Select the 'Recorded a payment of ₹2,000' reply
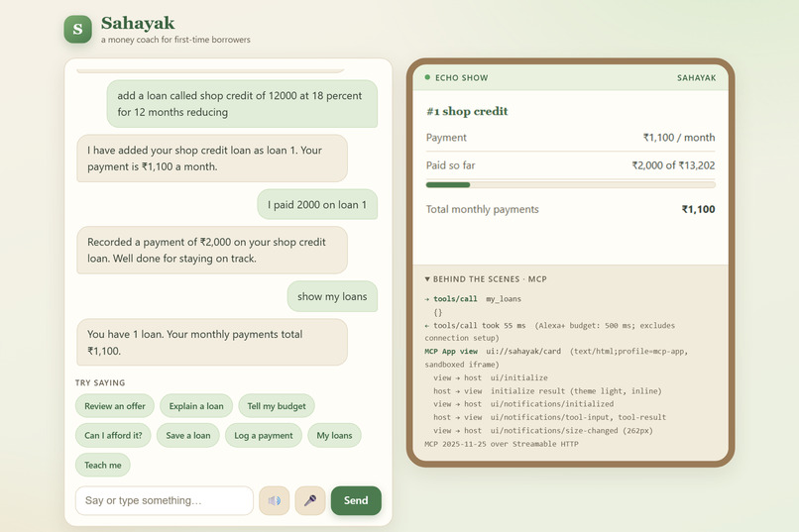The height and width of the screenshot is (532, 799). 212,250
